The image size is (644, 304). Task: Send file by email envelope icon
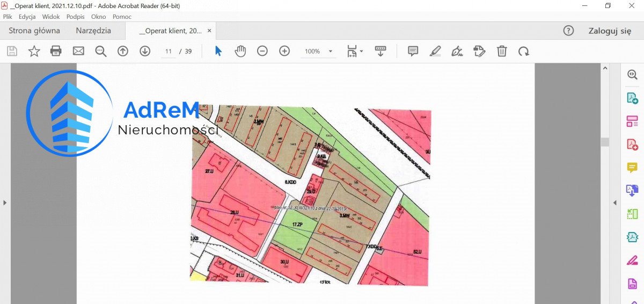(78, 51)
